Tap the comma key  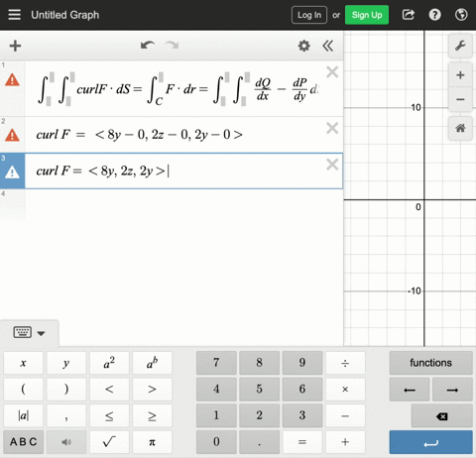point(66,415)
